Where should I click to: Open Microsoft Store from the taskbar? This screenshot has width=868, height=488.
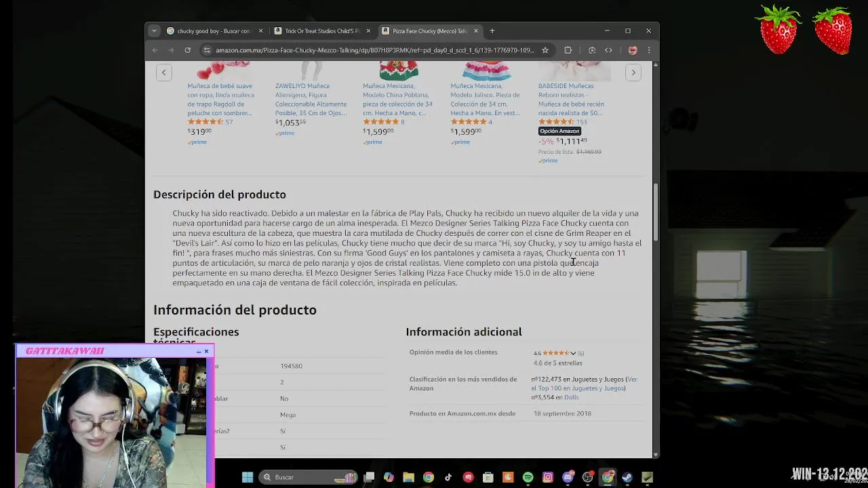pyautogui.click(x=488, y=477)
